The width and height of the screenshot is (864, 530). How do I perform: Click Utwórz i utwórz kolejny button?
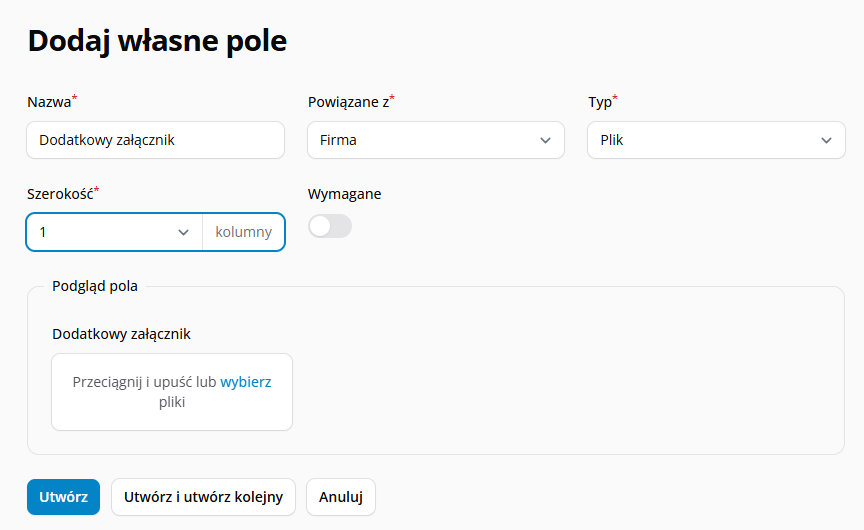(203, 497)
